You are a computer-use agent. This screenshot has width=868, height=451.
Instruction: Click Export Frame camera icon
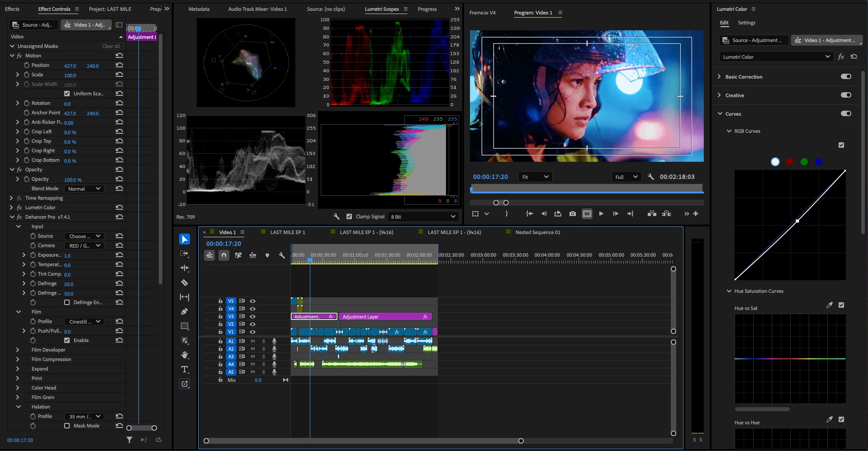[x=573, y=214]
